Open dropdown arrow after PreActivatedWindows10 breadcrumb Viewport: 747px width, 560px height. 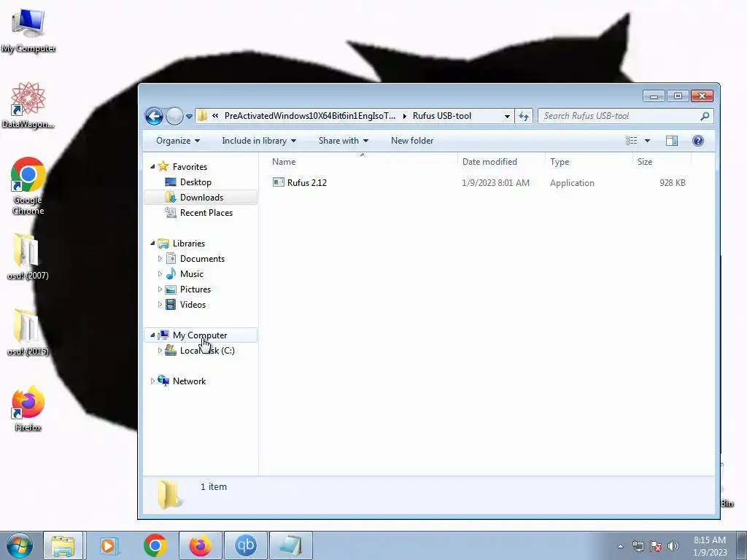point(404,116)
